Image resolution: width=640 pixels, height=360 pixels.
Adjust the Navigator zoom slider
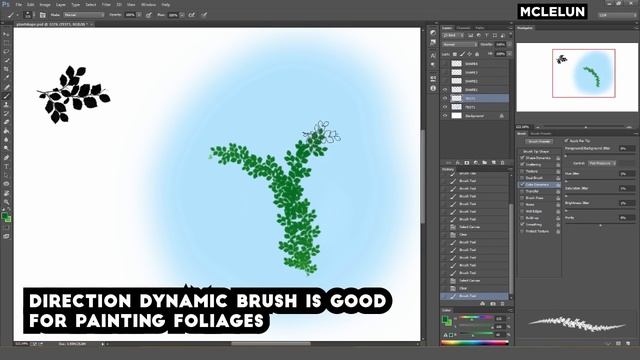[586, 127]
